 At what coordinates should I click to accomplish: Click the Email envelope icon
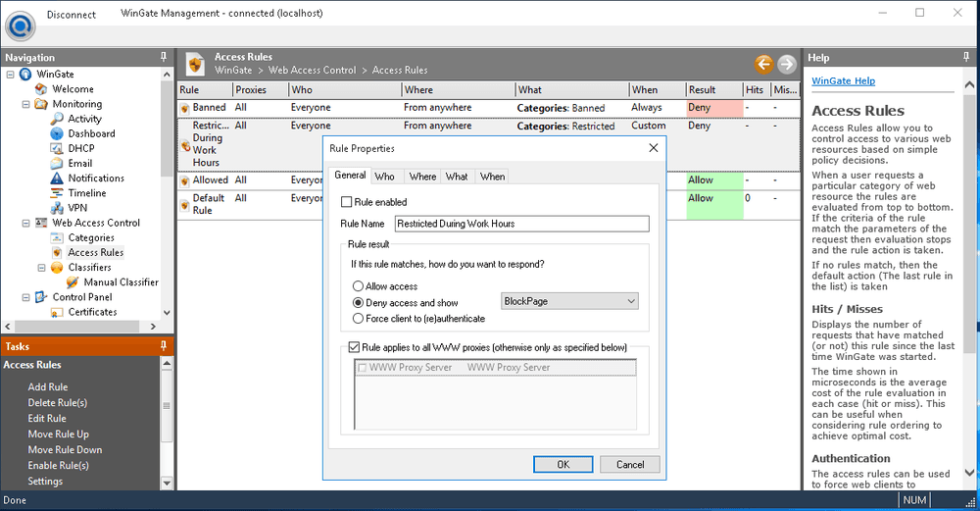click(57, 163)
